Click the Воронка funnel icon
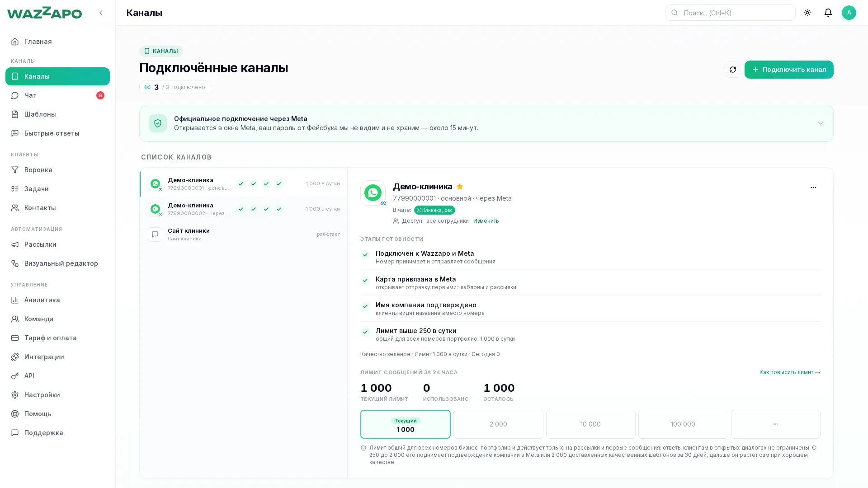The image size is (868, 488). pyautogui.click(x=15, y=170)
